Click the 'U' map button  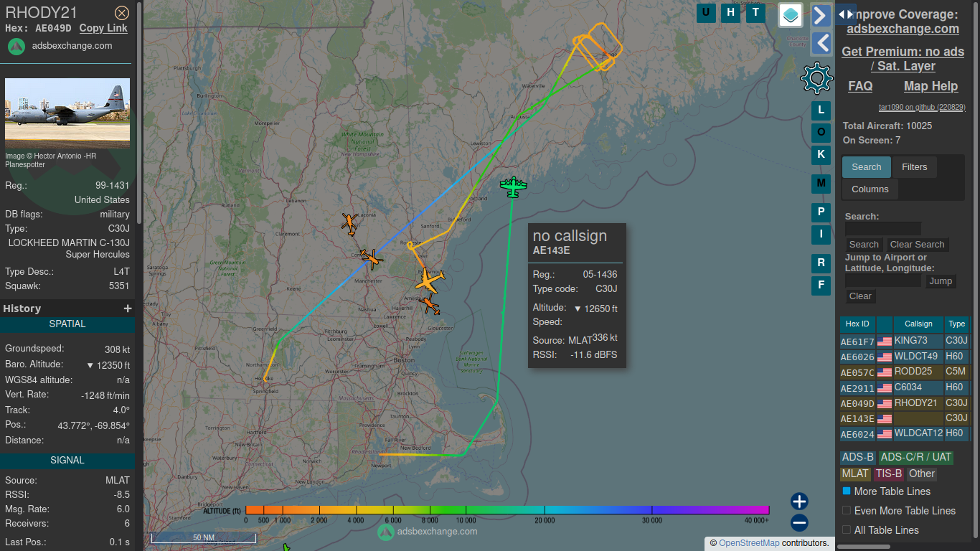[706, 12]
